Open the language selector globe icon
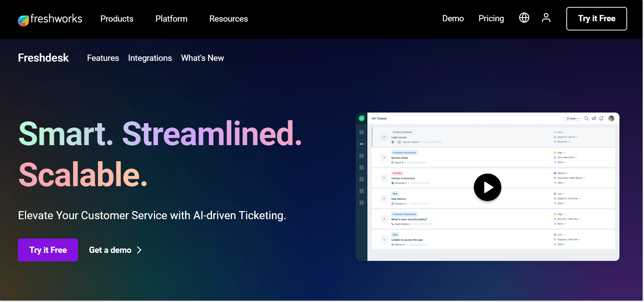This screenshot has height=302, width=644. (x=524, y=18)
